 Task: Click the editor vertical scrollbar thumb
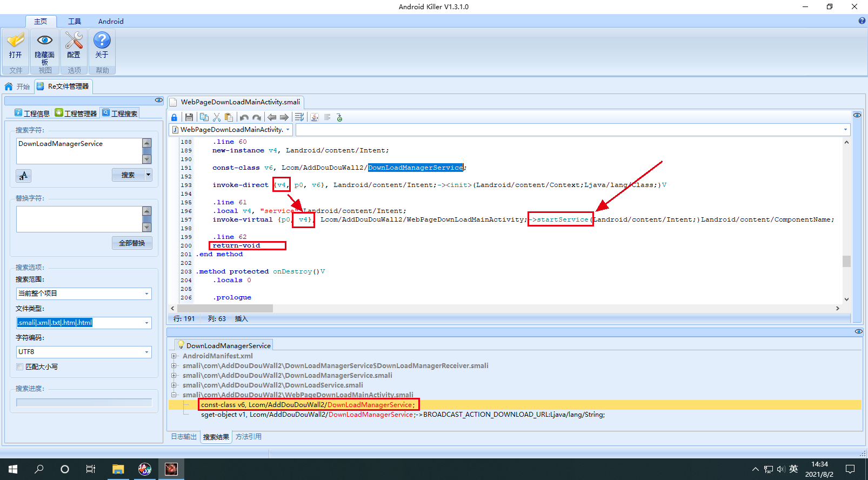(x=846, y=261)
